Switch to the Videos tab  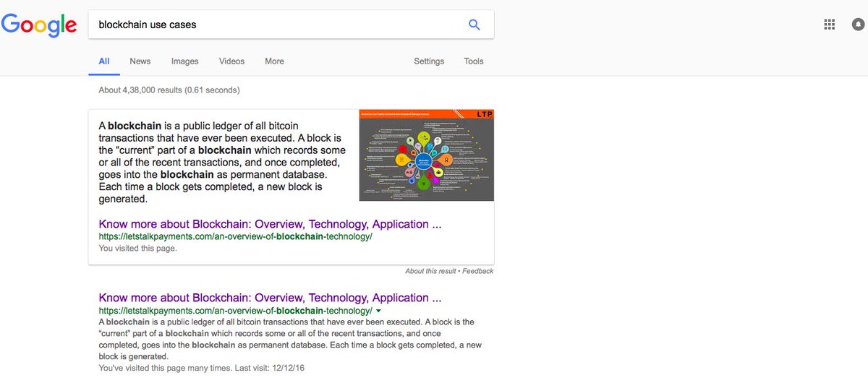pos(231,61)
